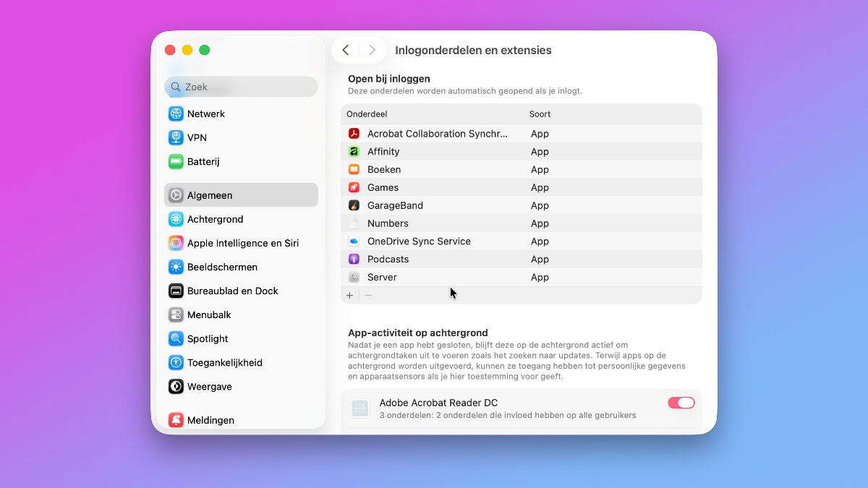Click the Beeldschermen label in sidebar
This screenshot has height=488, width=868.
[x=222, y=267]
